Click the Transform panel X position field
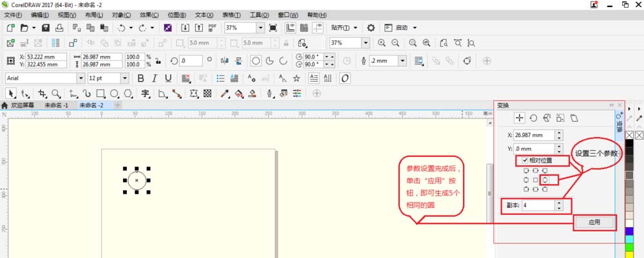Screen dimensions: 644x258 tap(534, 135)
